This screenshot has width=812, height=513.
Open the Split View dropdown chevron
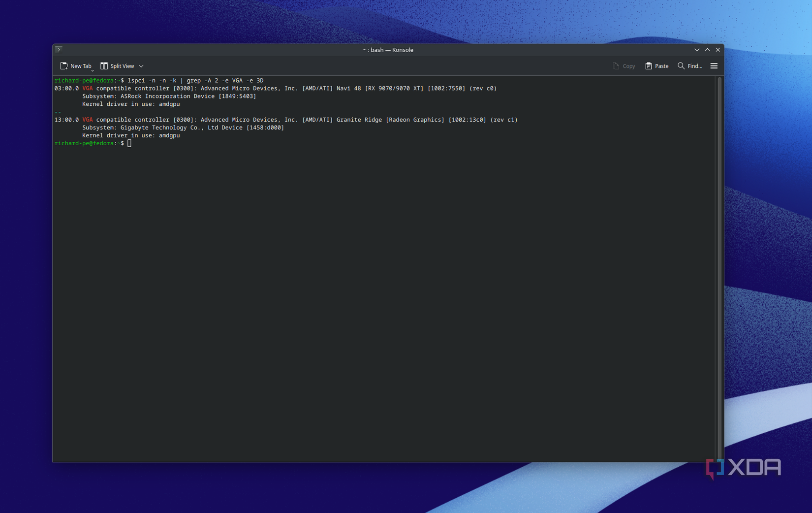point(141,65)
